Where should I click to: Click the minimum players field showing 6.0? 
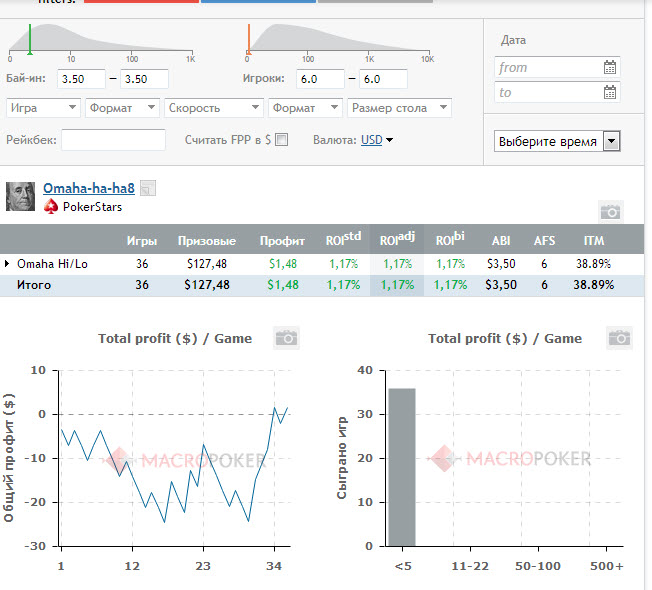click(x=320, y=79)
